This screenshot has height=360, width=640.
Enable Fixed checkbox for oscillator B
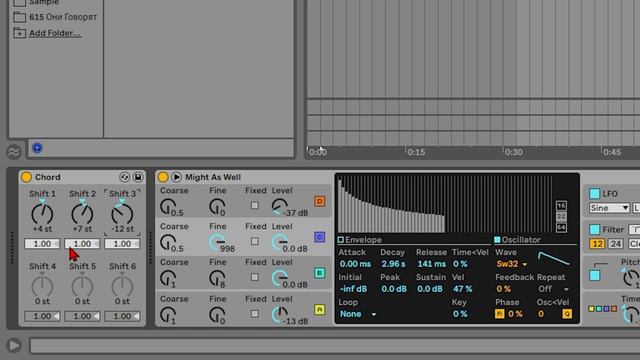point(255,277)
